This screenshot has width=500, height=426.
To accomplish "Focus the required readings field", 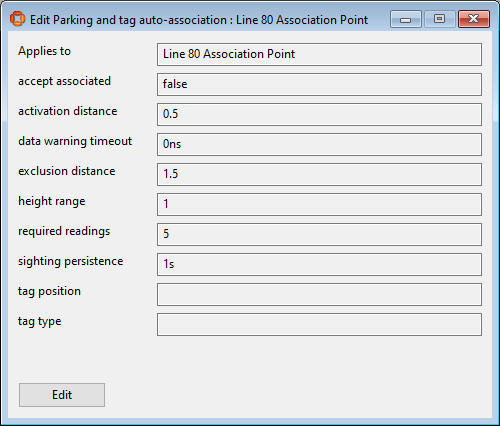I will [x=319, y=234].
